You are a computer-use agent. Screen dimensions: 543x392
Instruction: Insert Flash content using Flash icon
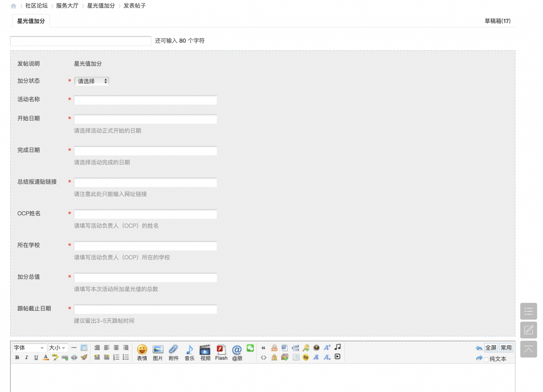tap(221, 352)
